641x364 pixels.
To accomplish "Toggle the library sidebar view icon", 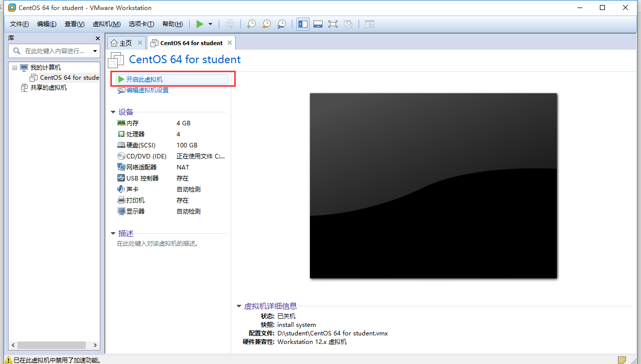I will tap(302, 24).
